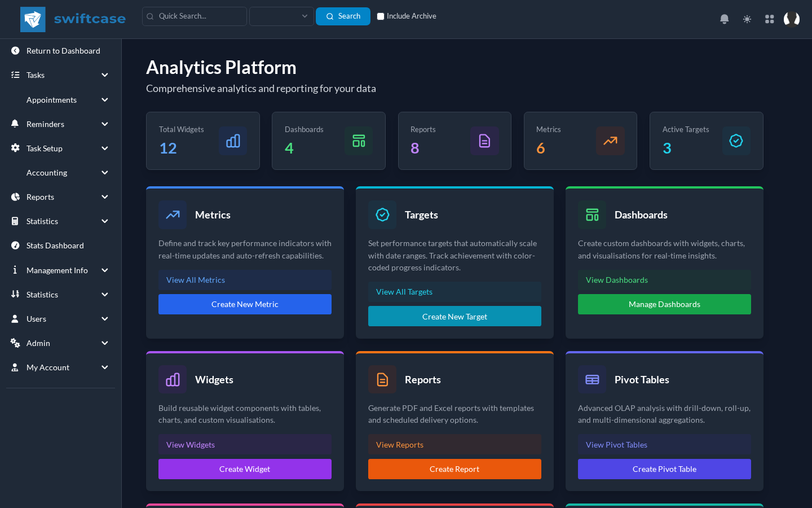
Task: Click the Metrics card trend icon
Action: coord(173,215)
